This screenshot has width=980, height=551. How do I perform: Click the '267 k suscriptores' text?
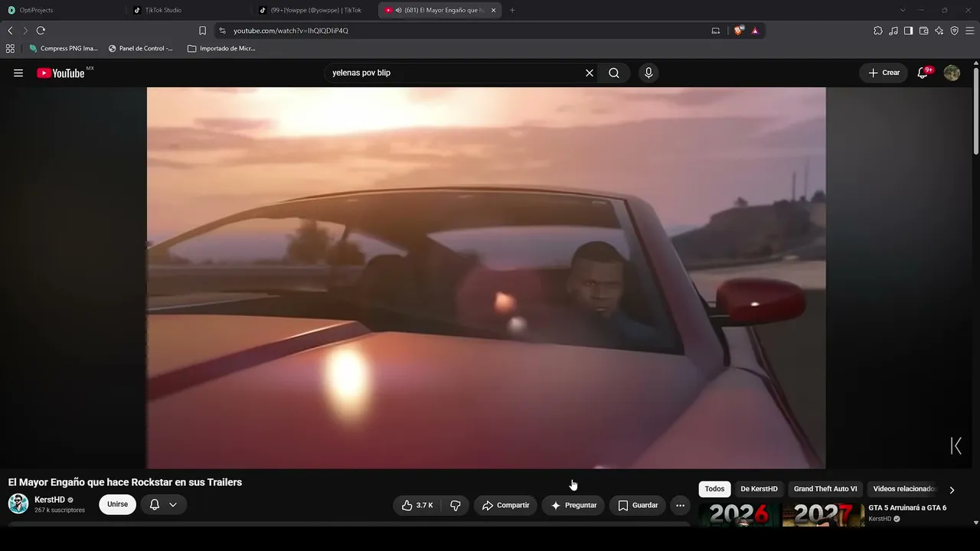(x=60, y=510)
